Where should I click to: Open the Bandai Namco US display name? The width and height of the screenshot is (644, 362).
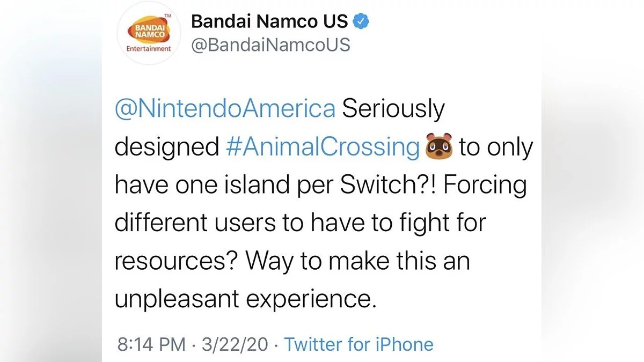[270, 21]
